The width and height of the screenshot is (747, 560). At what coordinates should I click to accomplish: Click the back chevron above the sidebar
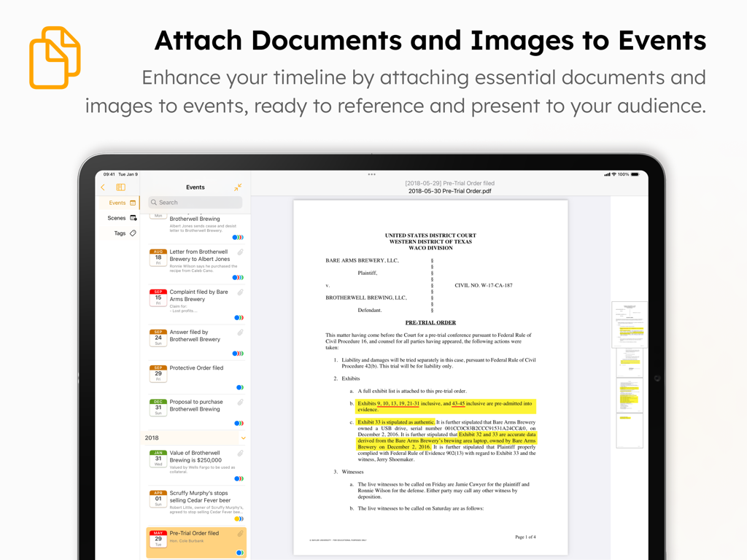point(103,187)
